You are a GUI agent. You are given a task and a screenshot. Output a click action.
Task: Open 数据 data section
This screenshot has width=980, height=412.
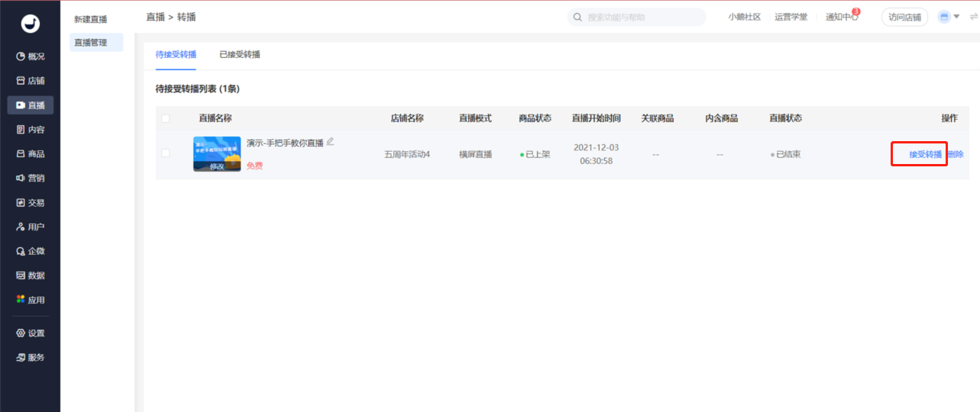tap(31, 275)
